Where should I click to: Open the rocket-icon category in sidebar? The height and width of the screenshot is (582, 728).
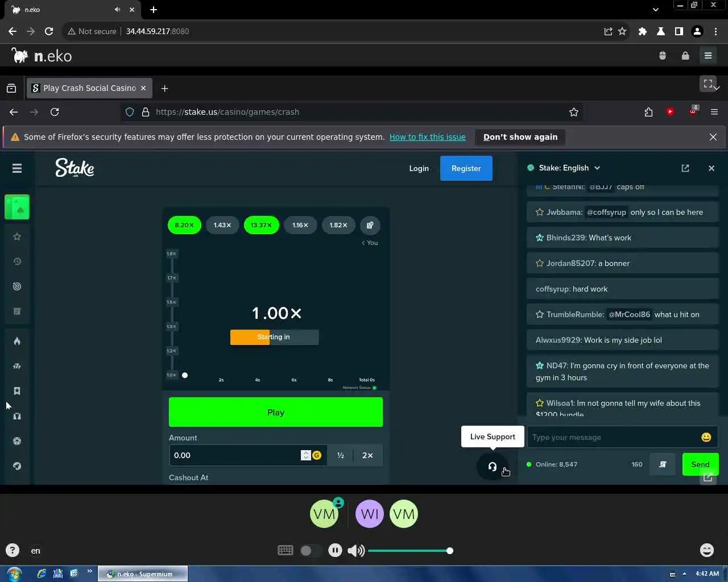click(17, 466)
